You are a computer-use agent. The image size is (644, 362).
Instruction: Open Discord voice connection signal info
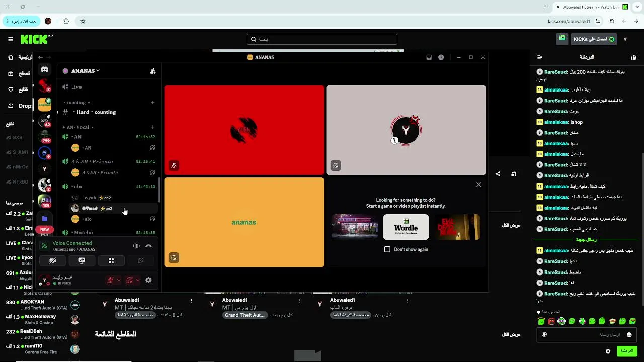click(45, 246)
